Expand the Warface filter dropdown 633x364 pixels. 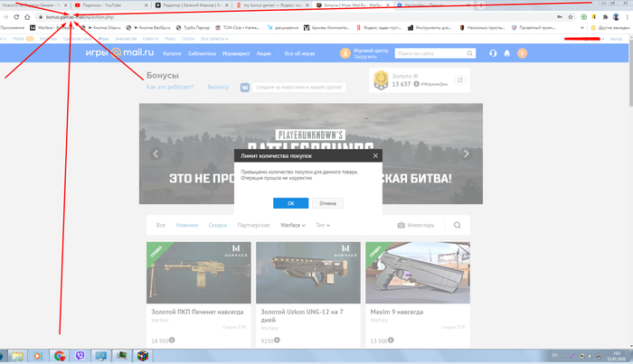point(293,225)
